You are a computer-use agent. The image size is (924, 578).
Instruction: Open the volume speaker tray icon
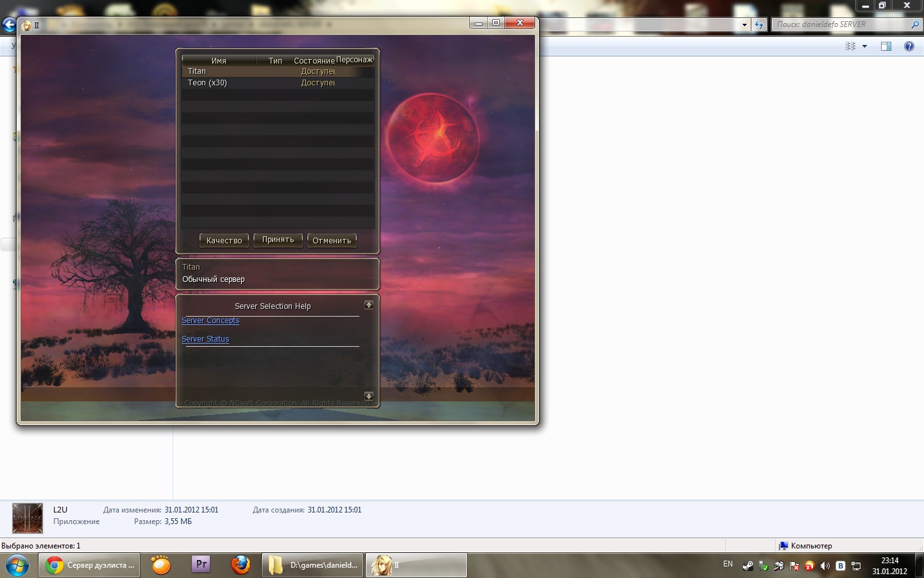click(x=825, y=566)
